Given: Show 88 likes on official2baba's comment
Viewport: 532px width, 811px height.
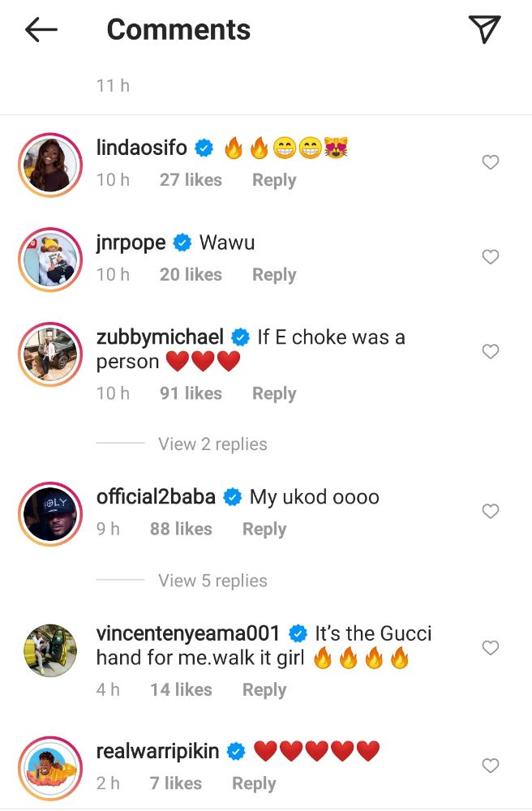Looking at the screenshot, I should tap(181, 529).
